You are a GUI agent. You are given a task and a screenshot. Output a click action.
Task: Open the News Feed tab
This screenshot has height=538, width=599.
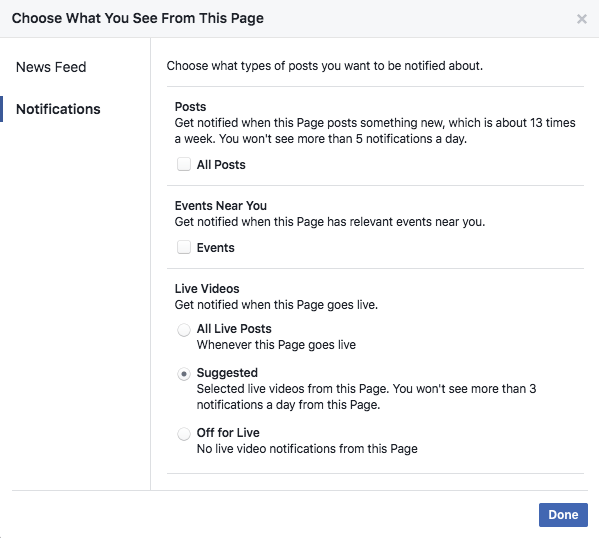[x=51, y=67]
